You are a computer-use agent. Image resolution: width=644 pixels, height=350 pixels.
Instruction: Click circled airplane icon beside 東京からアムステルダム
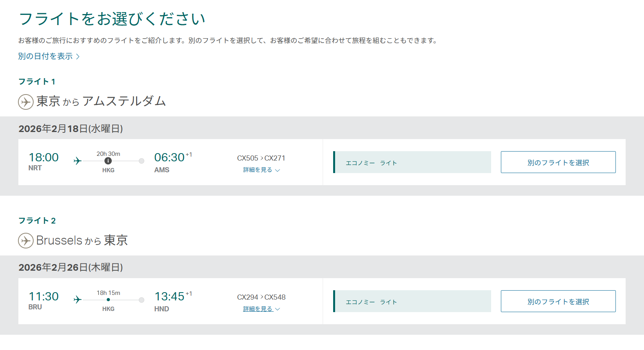click(26, 102)
